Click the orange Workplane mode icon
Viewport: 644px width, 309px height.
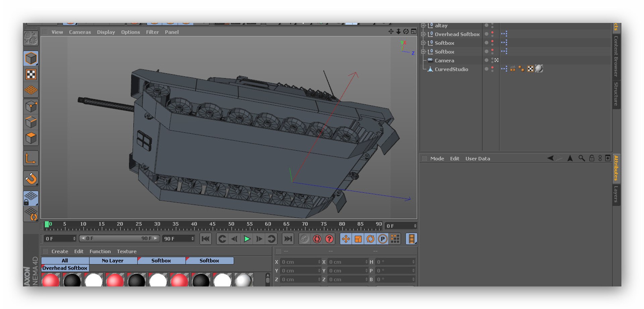point(31,90)
